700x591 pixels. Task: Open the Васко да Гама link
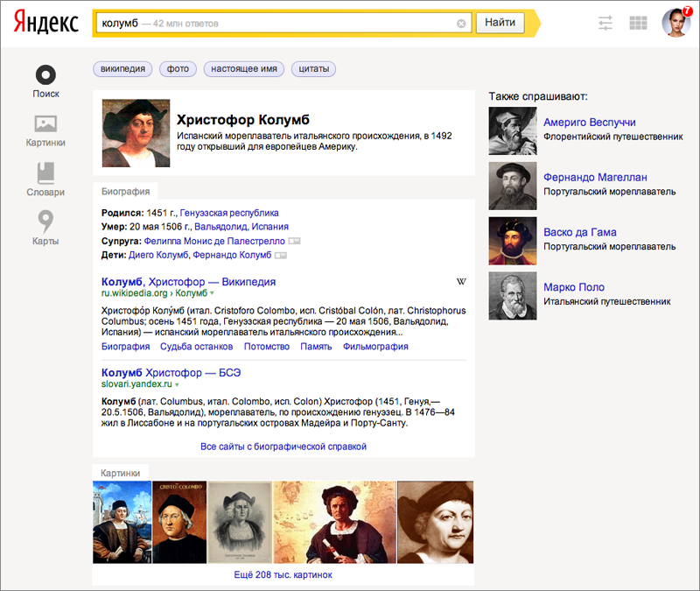(580, 232)
